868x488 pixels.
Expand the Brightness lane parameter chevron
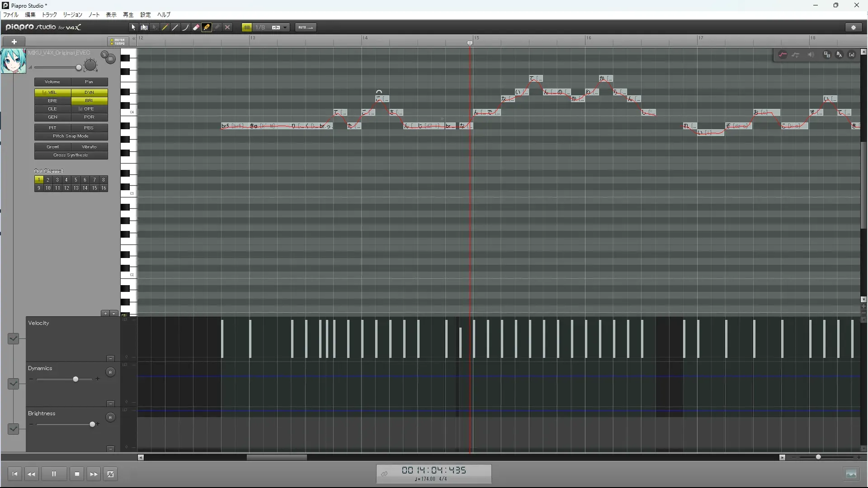tap(14, 429)
